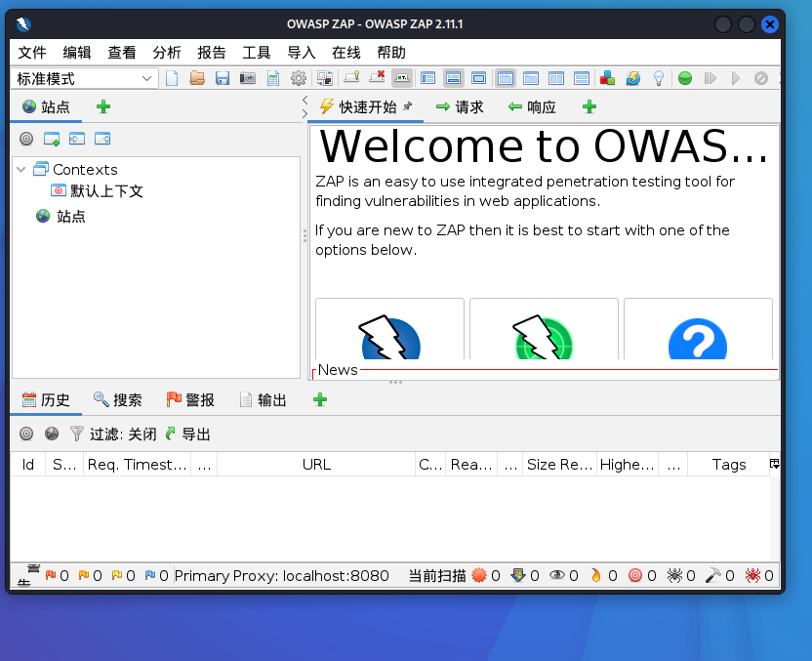Switch to the 站点 tab
This screenshot has height=661, width=812.
pyautogui.click(x=46, y=107)
